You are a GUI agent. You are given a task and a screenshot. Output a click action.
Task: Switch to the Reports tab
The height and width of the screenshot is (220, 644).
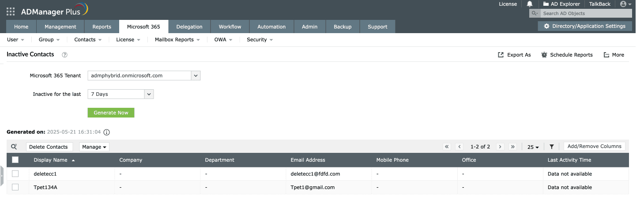pyautogui.click(x=102, y=27)
